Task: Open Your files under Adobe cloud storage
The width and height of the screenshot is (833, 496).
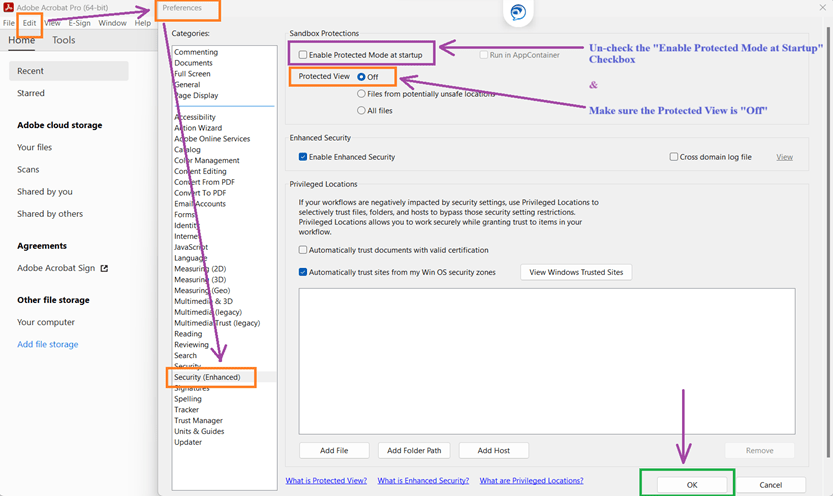Action: pyautogui.click(x=35, y=147)
